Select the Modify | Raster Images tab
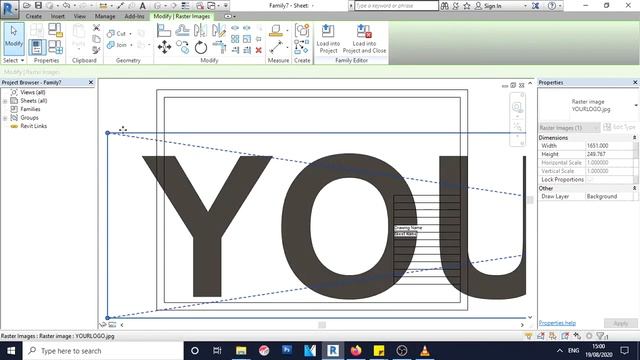Viewport: 640px width, 360px height. (182, 16)
